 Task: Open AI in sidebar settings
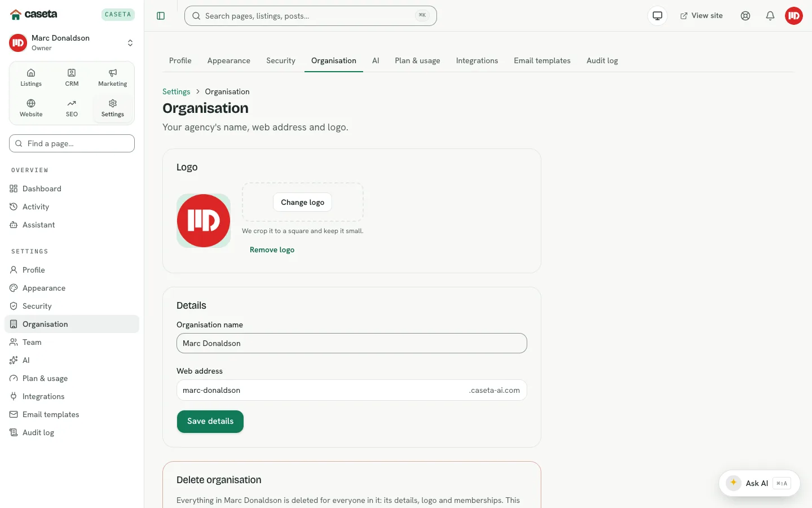[72, 360]
